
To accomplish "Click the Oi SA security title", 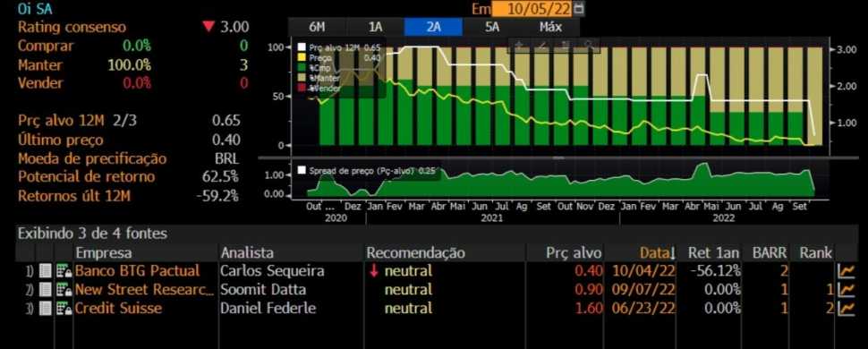I will [36, 10].
